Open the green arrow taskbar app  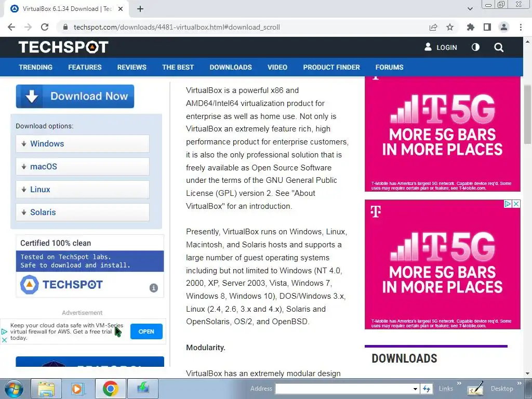click(x=143, y=389)
